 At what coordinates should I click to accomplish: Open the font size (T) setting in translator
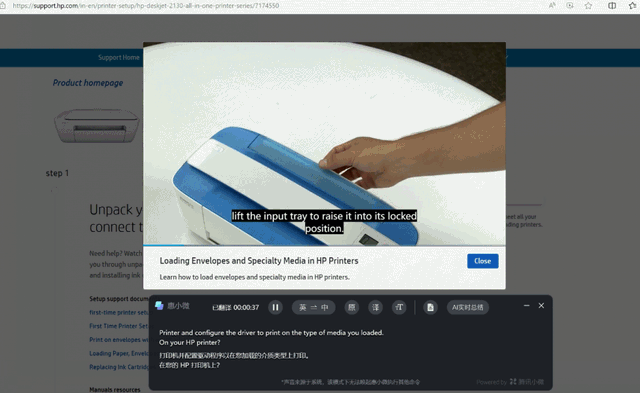(399, 307)
